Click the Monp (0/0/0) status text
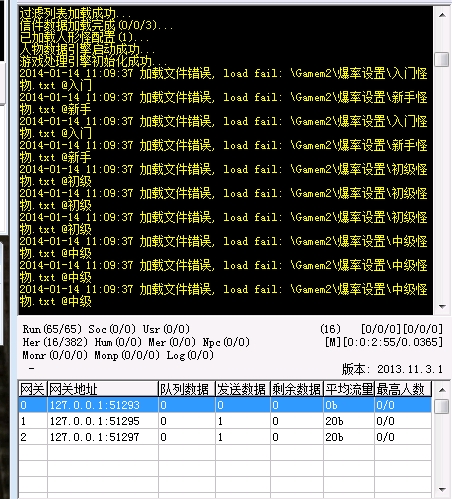The height and width of the screenshot is (499, 452). click(x=127, y=355)
